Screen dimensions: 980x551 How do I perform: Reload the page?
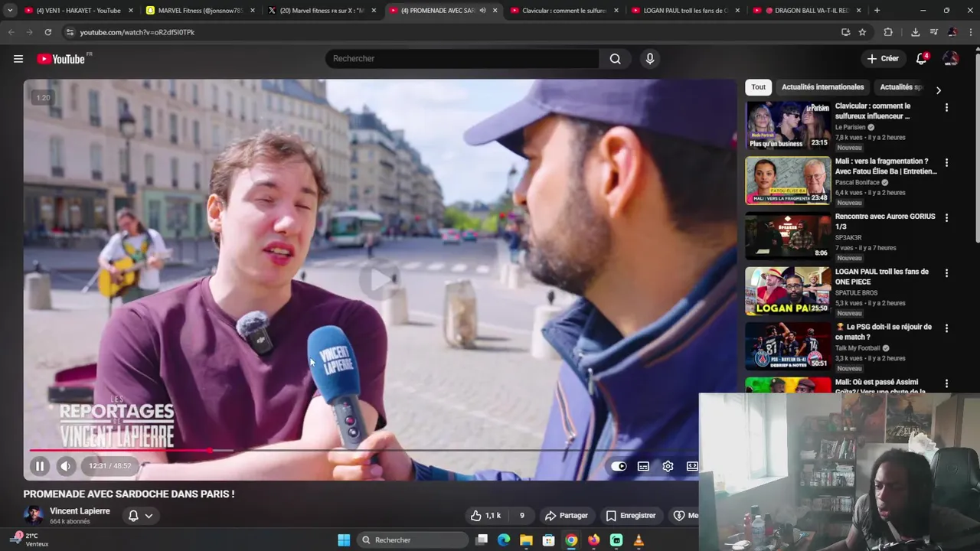(47, 32)
